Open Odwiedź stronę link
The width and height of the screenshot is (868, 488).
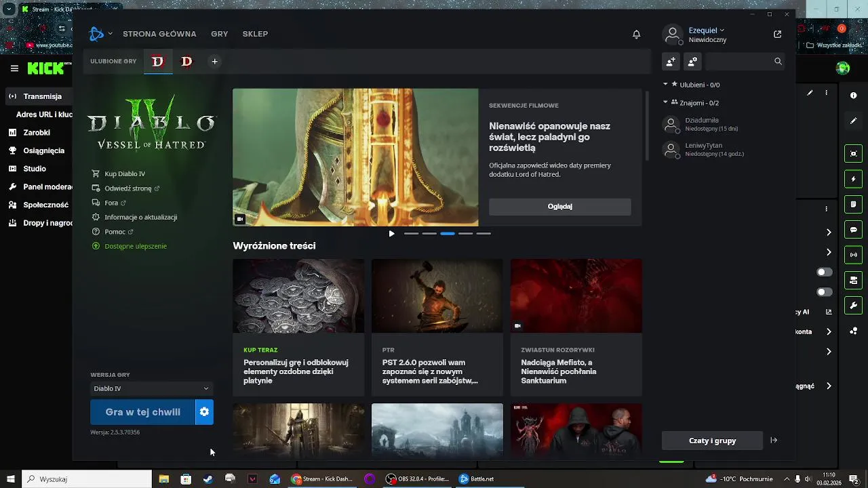126,188
